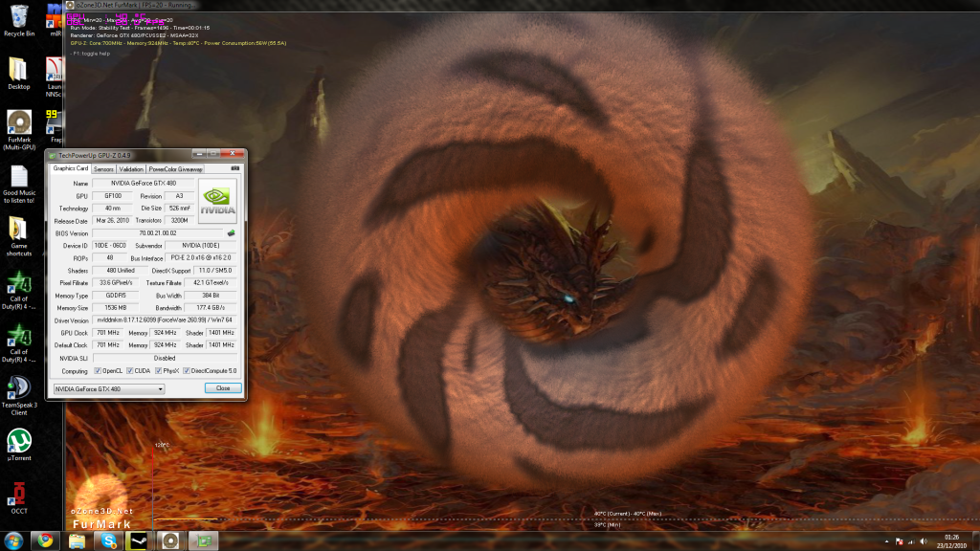Click the Disabled NVIDIA SLI value
980x551 pixels.
pos(165,359)
